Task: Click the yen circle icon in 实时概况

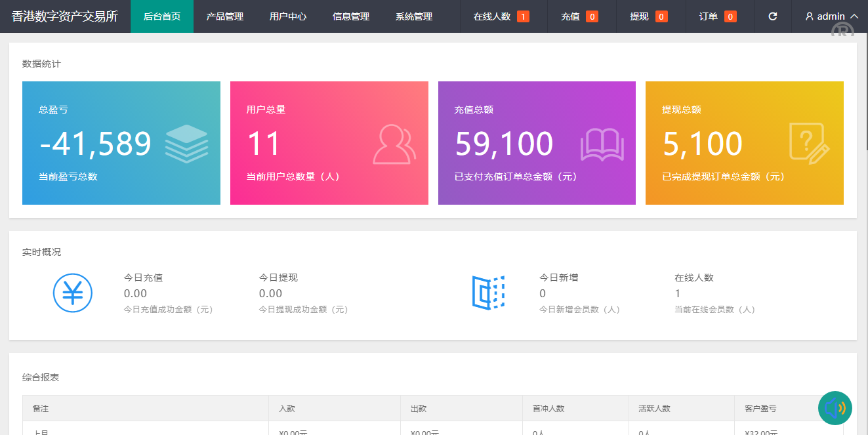Action: coord(73,293)
